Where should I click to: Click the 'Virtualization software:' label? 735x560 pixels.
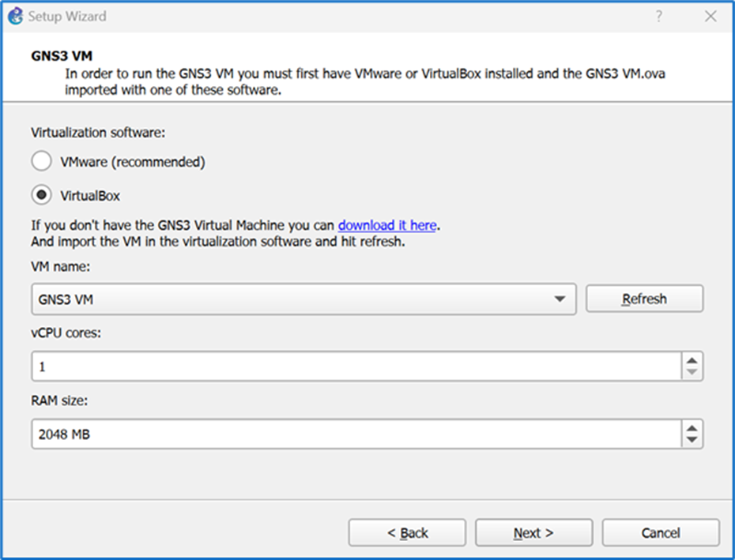pos(98,133)
